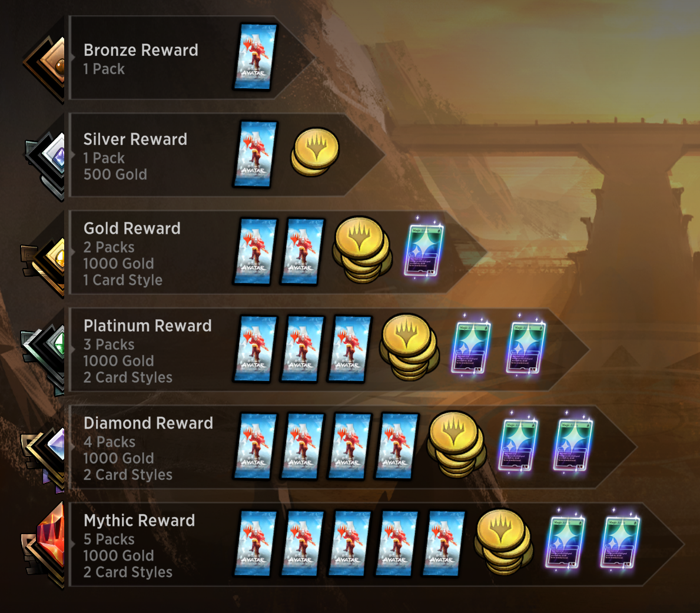The image size is (700, 613).
Task: Click the fourth Avatar pack in Diamond Reward
Action: (396, 446)
